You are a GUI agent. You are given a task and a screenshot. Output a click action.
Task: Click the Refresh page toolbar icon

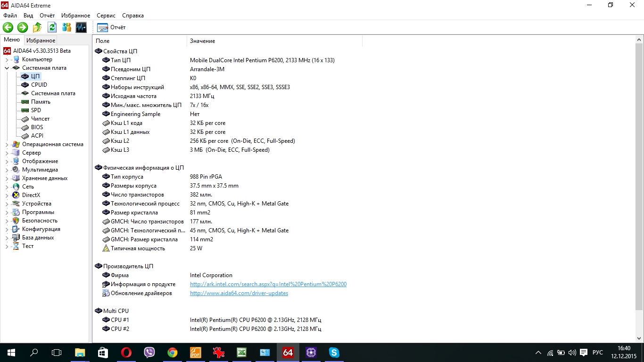pos(52,27)
